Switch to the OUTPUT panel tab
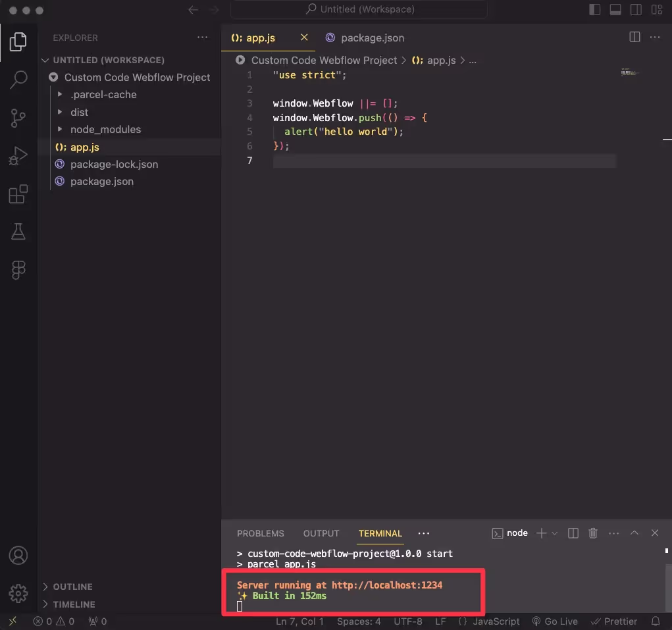Screen dimensions: 672x630 coord(321,534)
